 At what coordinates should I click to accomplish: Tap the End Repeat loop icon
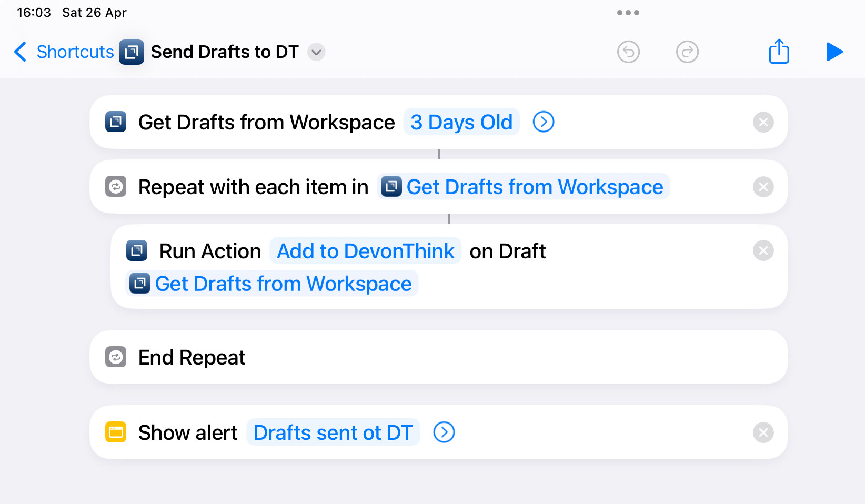116,357
